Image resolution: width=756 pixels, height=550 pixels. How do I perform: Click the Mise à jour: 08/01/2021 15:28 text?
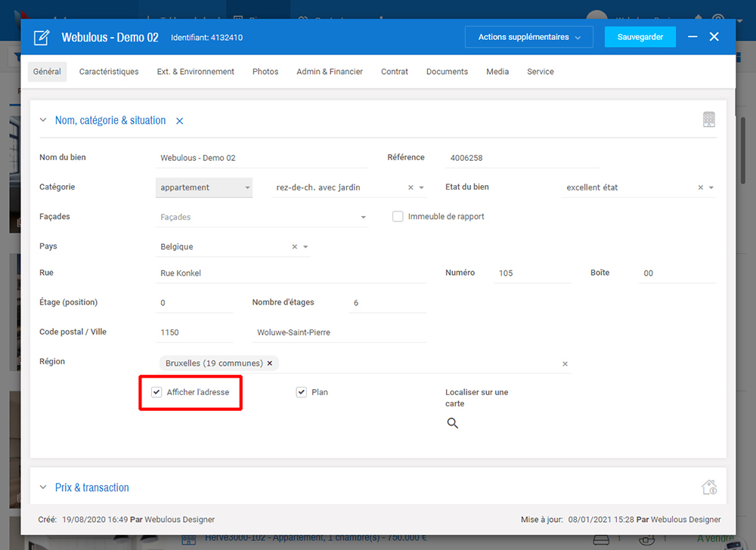coord(578,520)
